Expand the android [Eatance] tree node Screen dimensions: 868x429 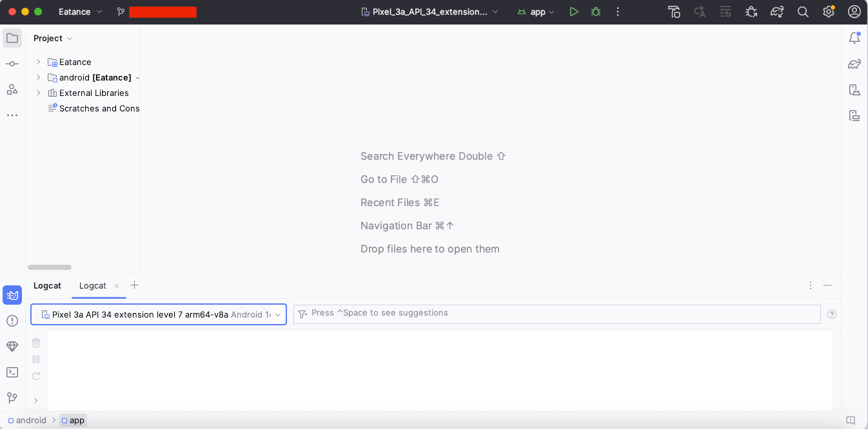coord(38,77)
